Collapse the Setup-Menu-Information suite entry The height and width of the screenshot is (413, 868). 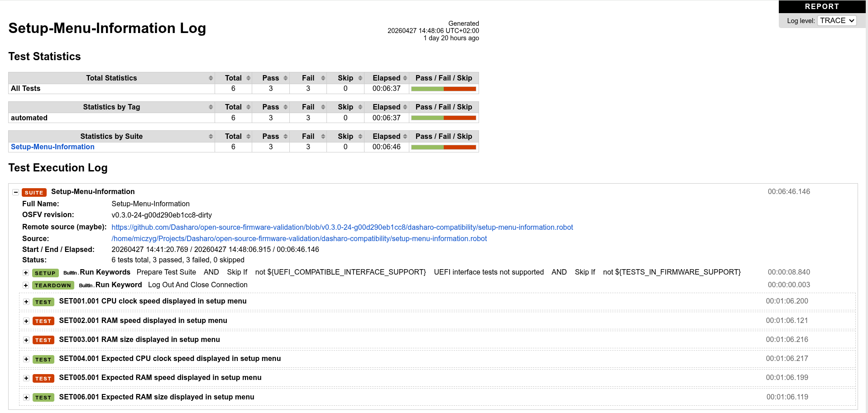click(16, 192)
